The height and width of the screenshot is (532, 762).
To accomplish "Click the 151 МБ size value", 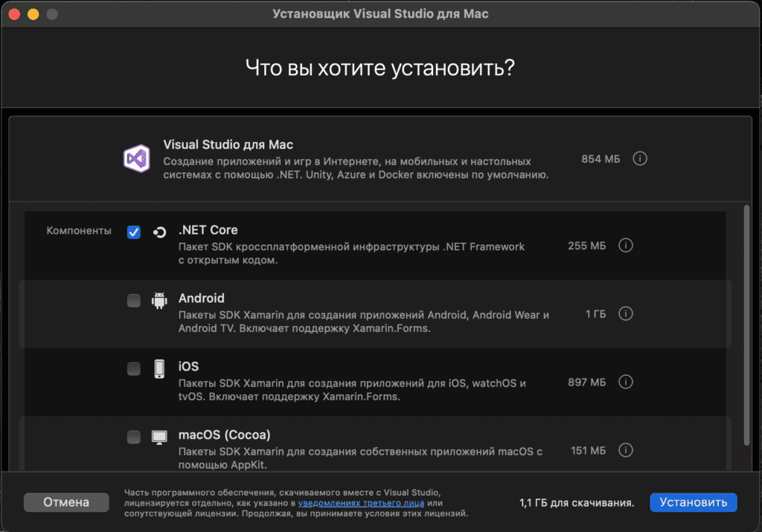I will 589,450.
